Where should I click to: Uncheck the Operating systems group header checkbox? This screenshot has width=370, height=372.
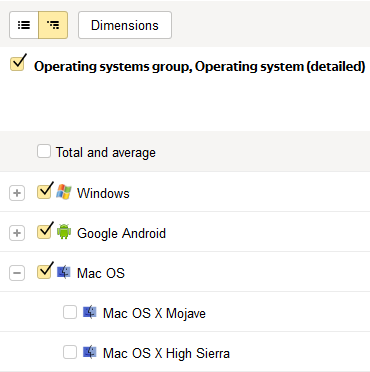pos(17,64)
